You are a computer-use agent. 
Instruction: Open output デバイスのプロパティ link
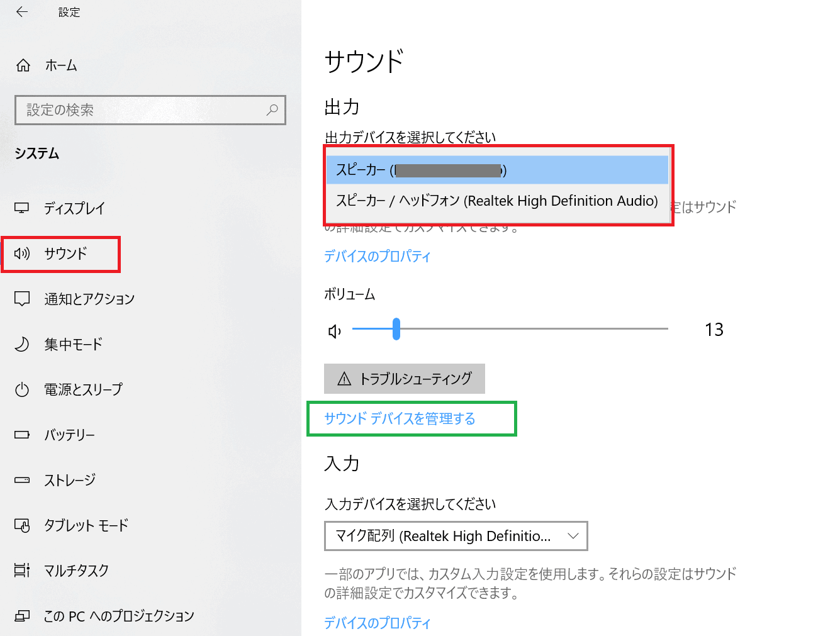(378, 256)
